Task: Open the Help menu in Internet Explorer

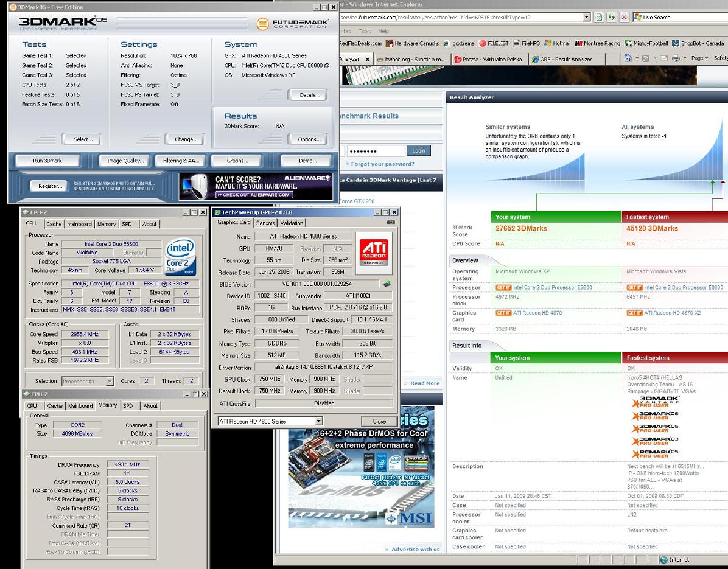Action: pyautogui.click(x=383, y=31)
